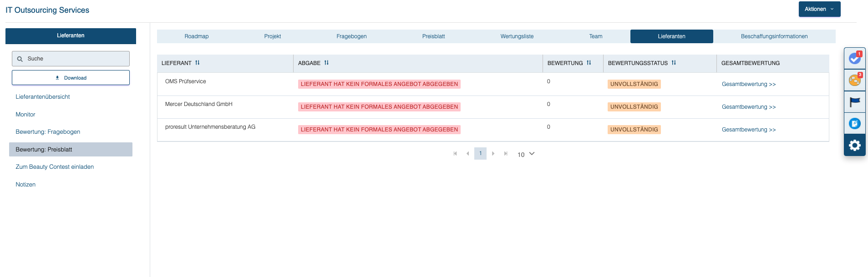868x277 pixels.
Task: Switch to the Fragebogen tab
Action: 351,36
